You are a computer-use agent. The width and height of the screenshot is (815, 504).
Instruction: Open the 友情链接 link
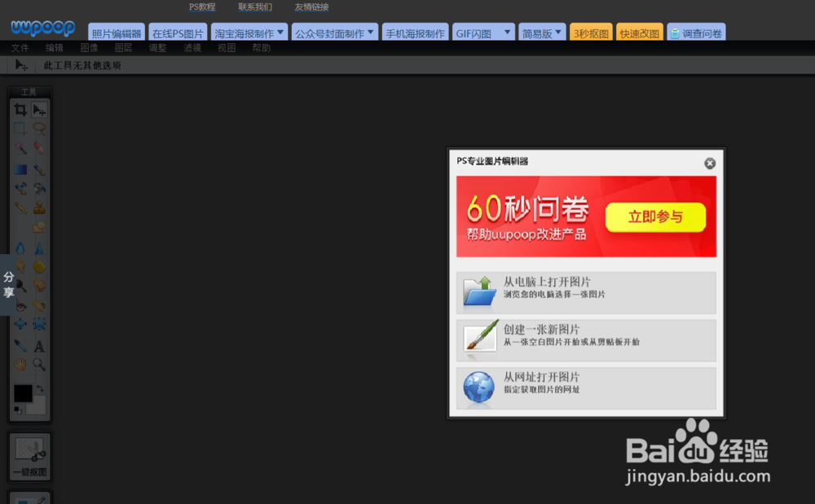coord(311,7)
